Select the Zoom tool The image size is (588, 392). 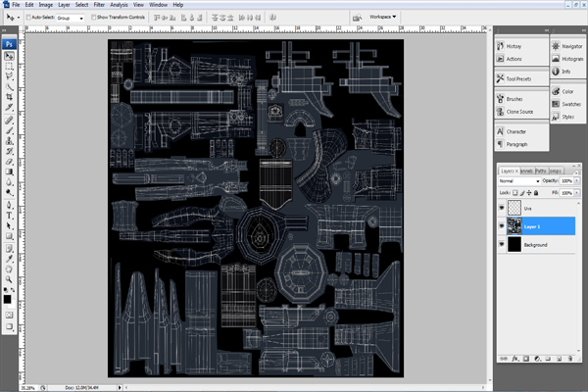tap(10, 279)
